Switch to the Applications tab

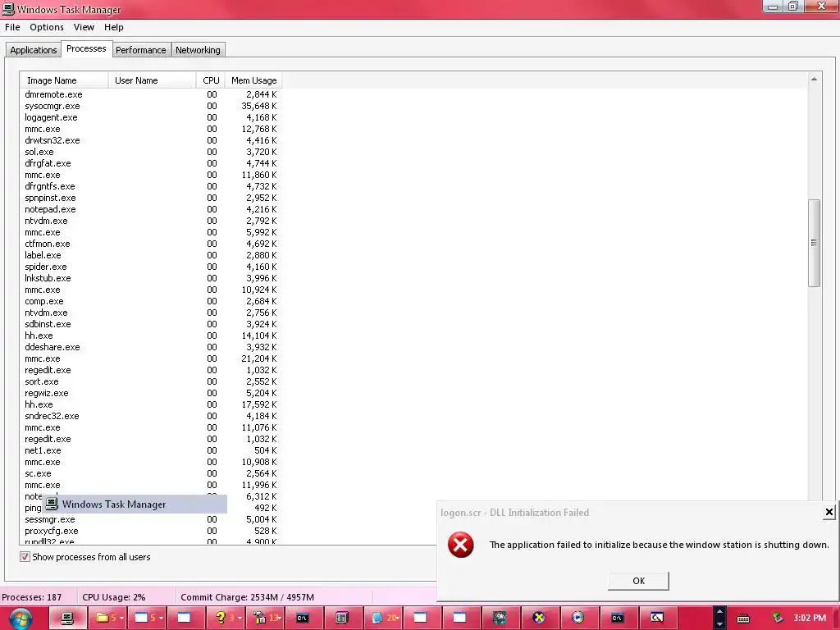pos(33,50)
